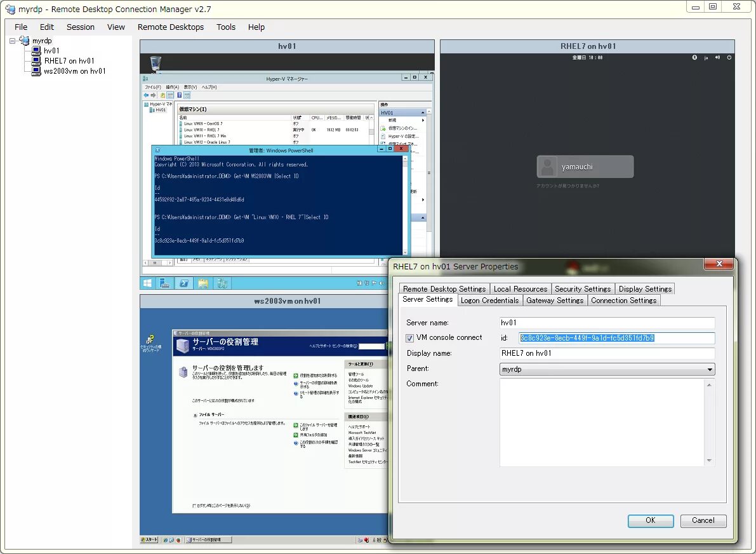
Task: Switch to Connection Settings tab
Action: pos(624,300)
